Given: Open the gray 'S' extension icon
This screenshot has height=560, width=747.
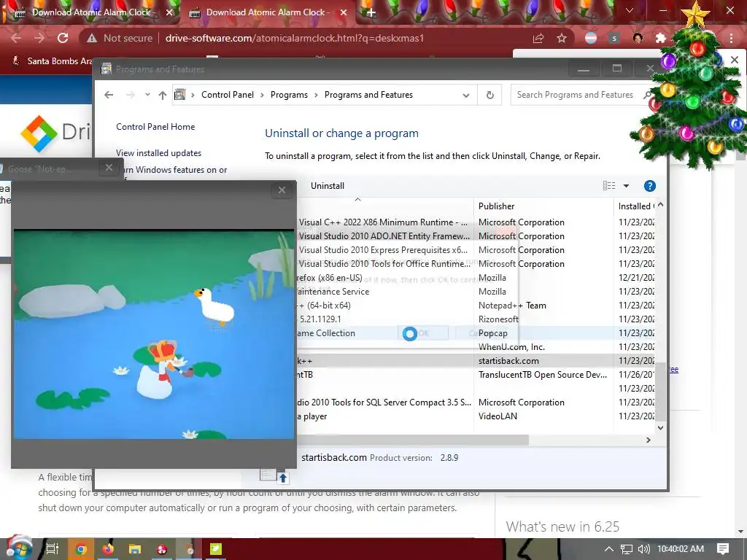Looking at the screenshot, I should pos(614,38).
